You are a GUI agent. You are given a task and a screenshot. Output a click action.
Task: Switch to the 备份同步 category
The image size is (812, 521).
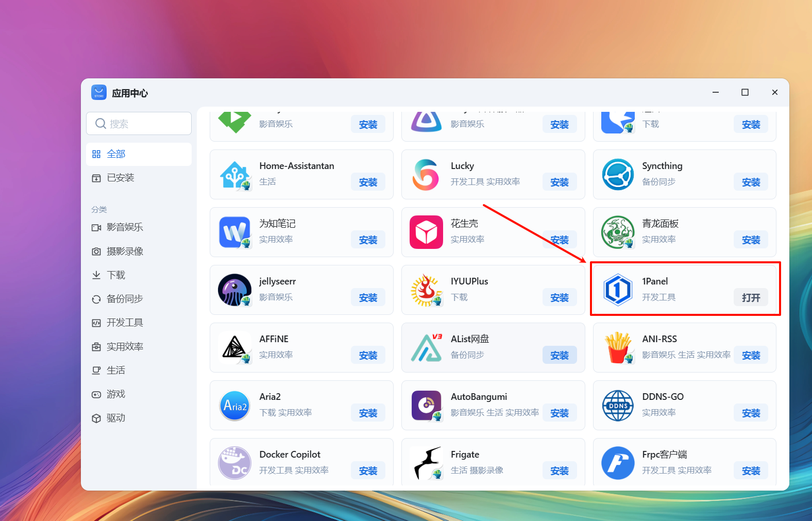pyautogui.click(x=139, y=299)
